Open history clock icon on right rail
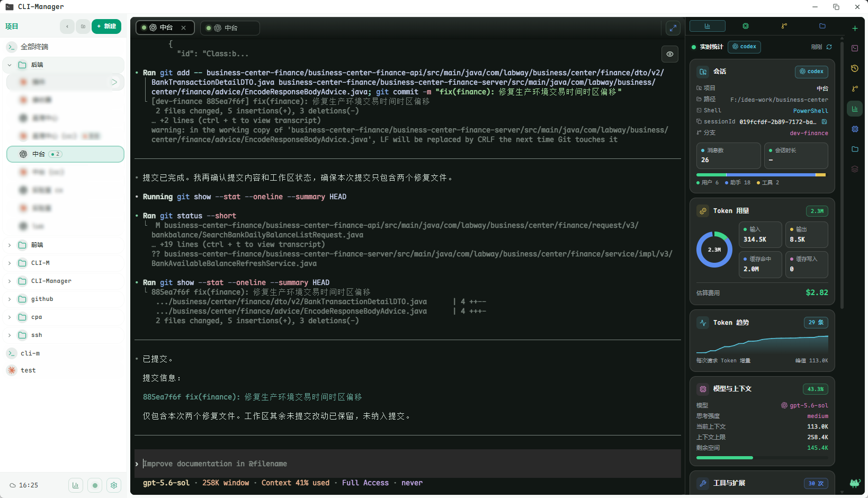 (855, 68)
